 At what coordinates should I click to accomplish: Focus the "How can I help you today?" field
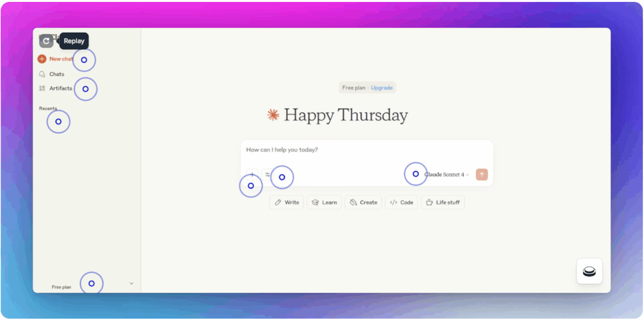pos(366,150)
